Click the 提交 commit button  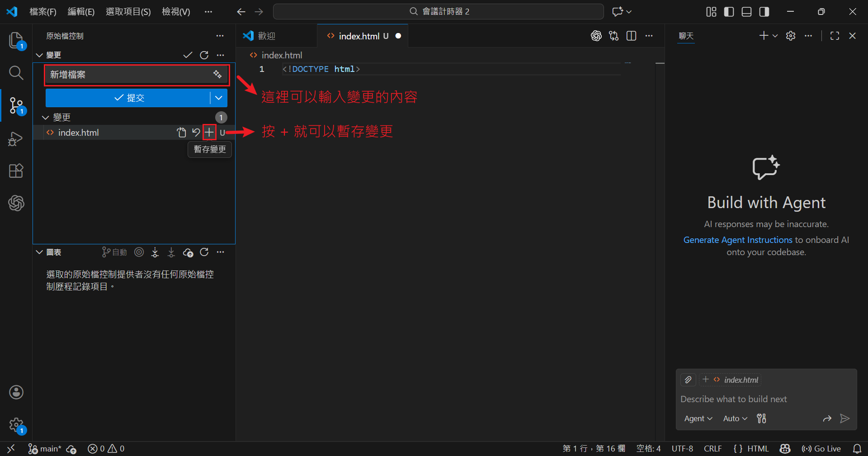(x=128, y=98)
